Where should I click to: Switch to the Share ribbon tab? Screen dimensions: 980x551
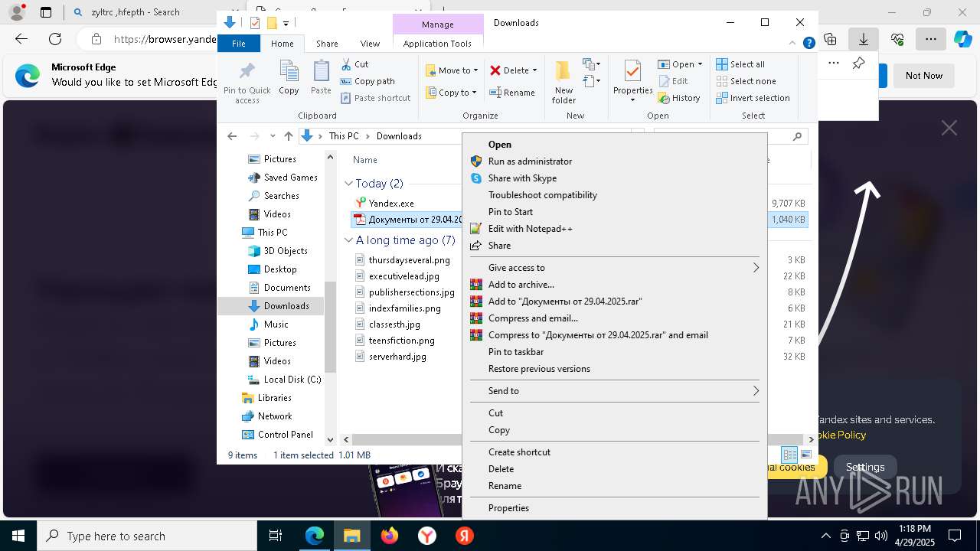(327, 44)
